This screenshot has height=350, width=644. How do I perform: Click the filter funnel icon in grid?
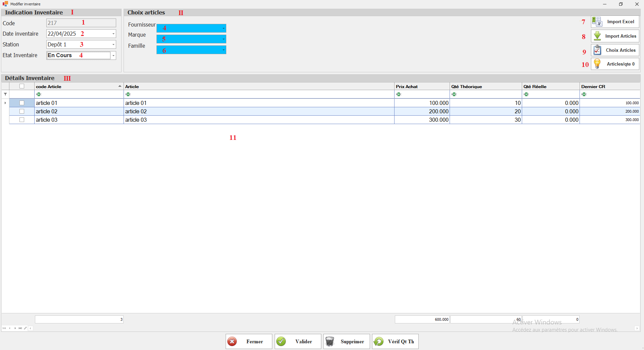tap(5, 94)
